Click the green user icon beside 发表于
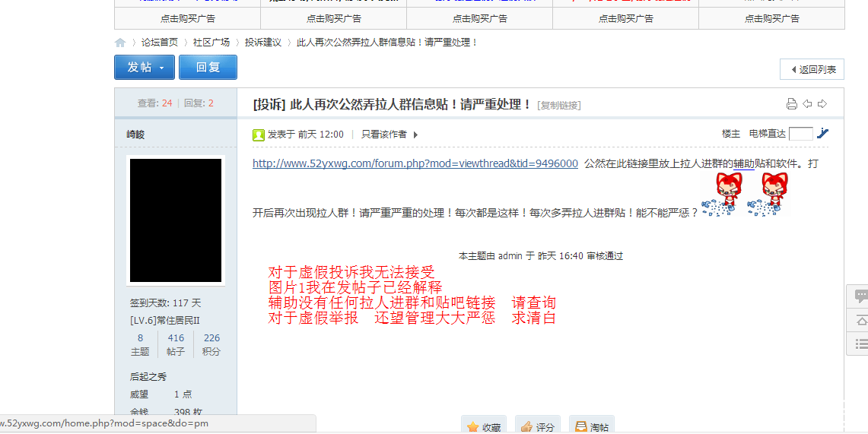Screen dimensions: 868x434 259,135
